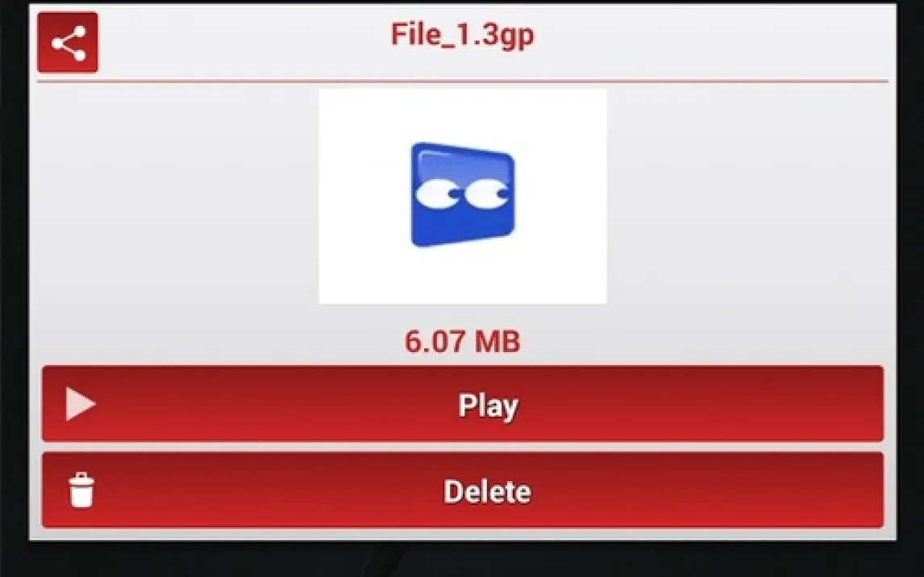Image resolution: width=924 pixels, height=577 pixels.
Task: Click the 6.07 MB file size label
Action: point(463,342)
